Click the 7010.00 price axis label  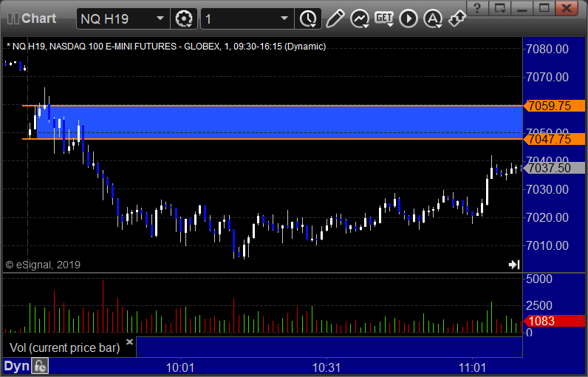[547, 245]
